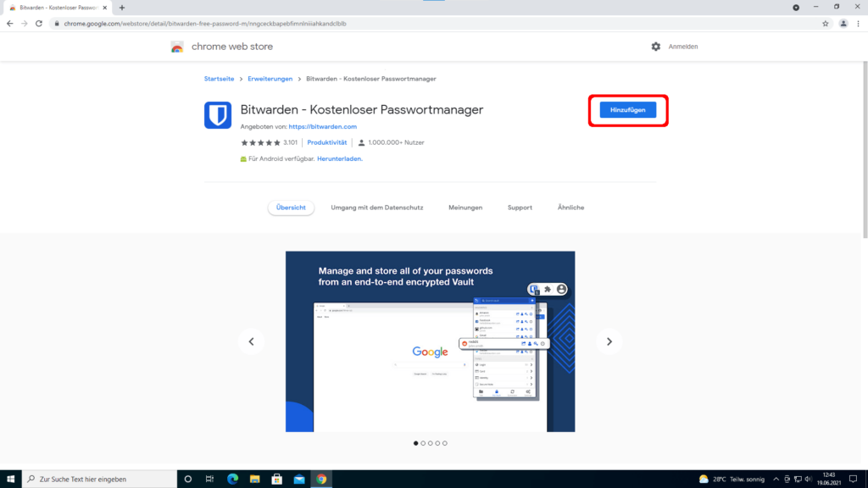Viewport: 868px width, 488px height.
Task: Open the Windows Start menu
Action: coord(10,480)
